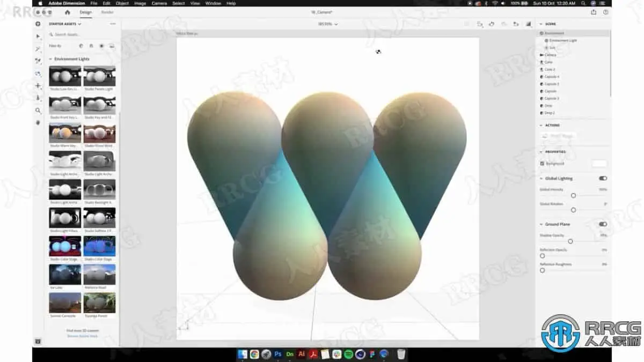Viewport: 644px width, 362px height.
Task: Click the Environment Light icon under Environment
Action: tap(546, 40)
